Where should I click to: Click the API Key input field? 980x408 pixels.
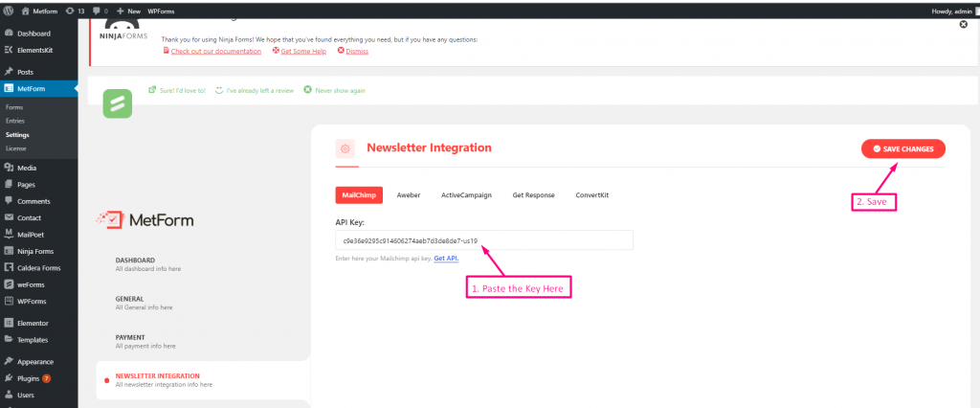click(x=484, y=240)
